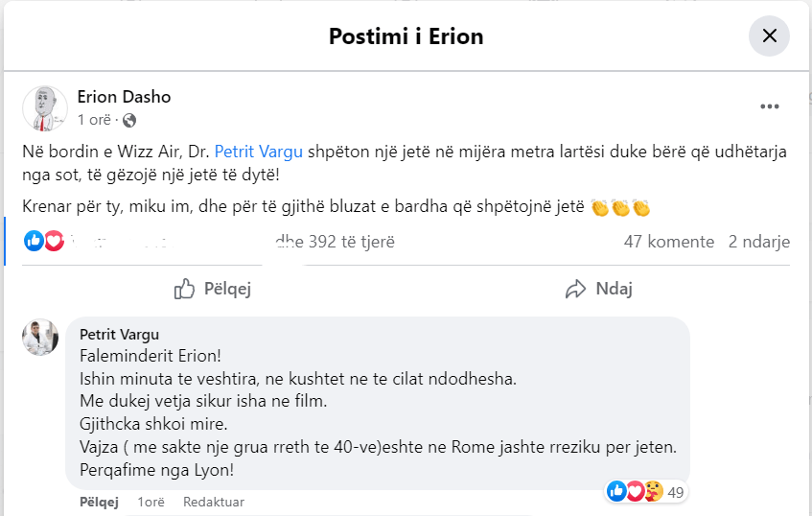Viewport: 812px width, 516px height.
Task: Click Petrit Vargu's comment avatar
Action: [x=41, y=338]
